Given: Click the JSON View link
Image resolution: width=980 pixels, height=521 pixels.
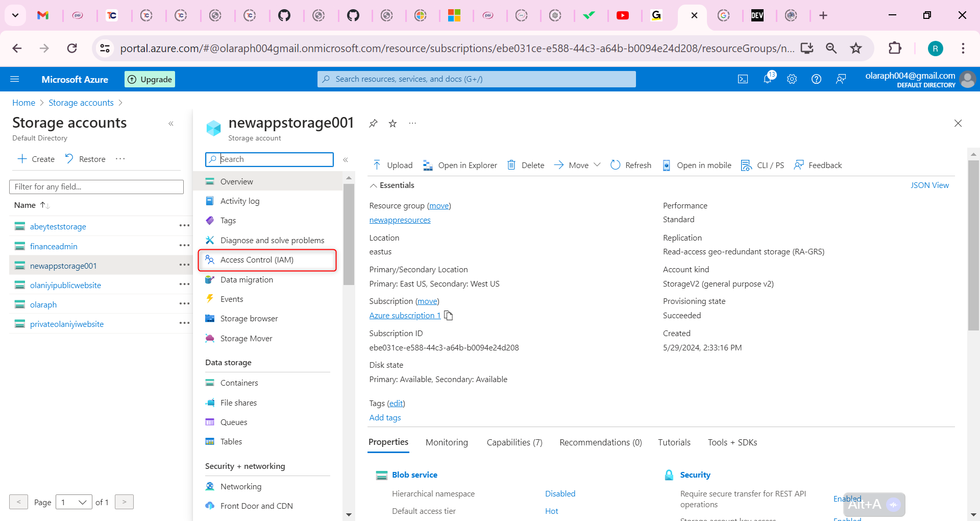Looking at the screenshot, I should pos(929,185).
